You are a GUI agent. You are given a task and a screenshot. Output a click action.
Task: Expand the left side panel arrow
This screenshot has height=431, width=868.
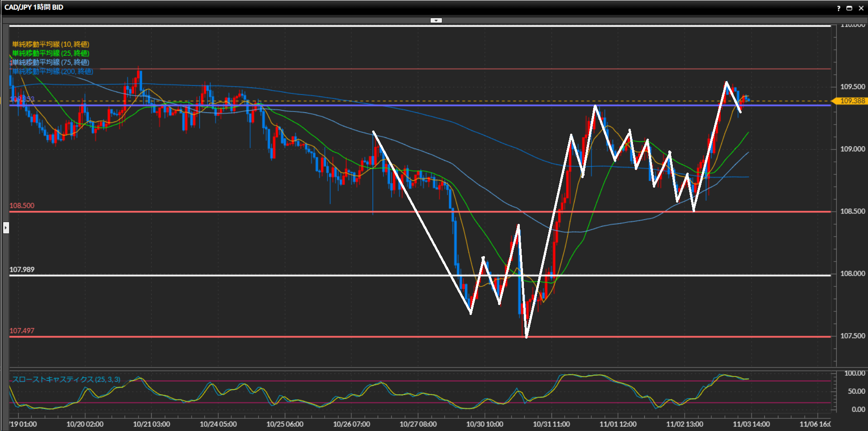(6, 227)
